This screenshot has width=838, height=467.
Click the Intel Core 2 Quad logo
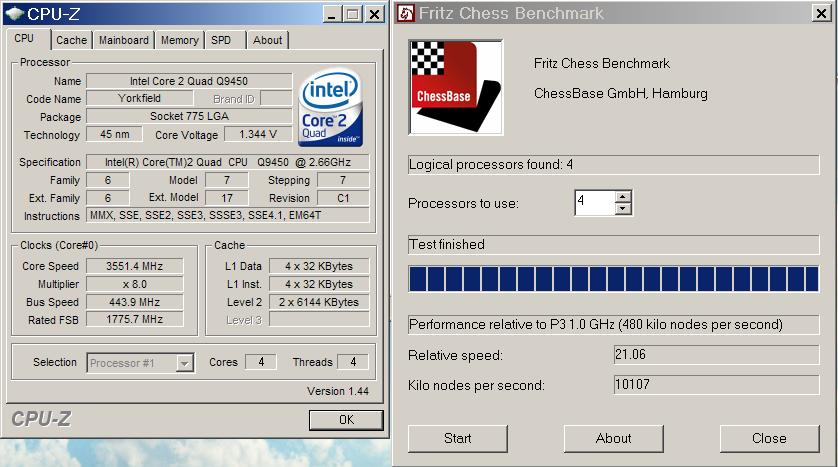point(330,107)
